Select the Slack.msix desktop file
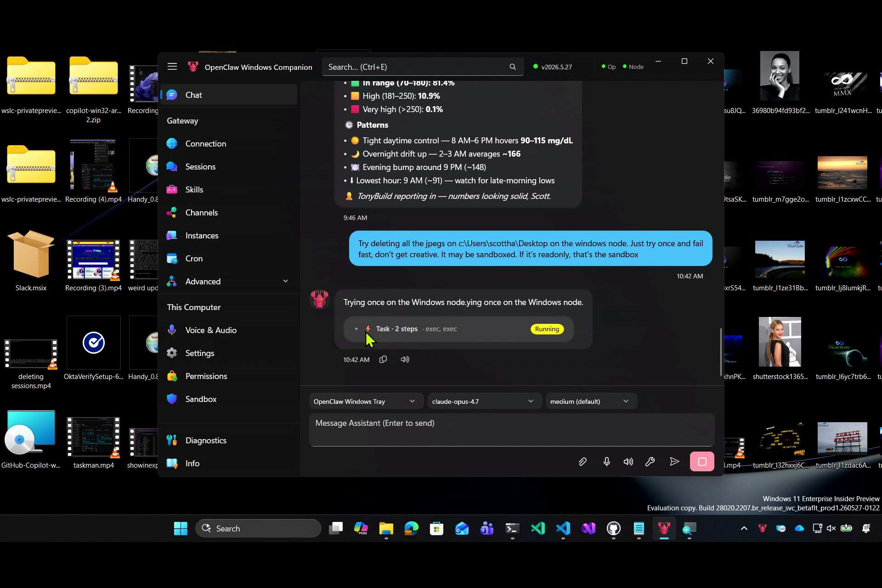 click(31, 261)
